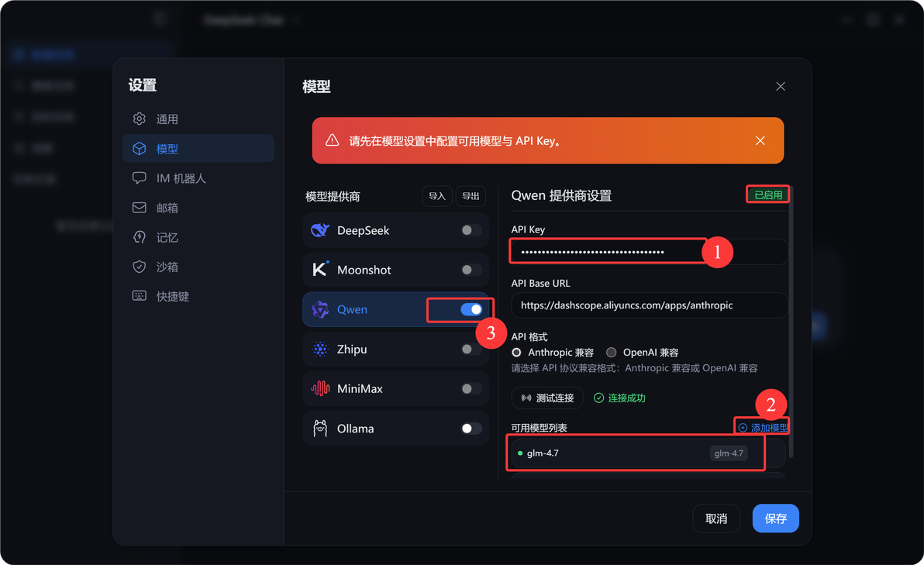The height and width of the screenshot is (565, 924).
Task: Click the keyboard icon beside 快捷键
Action: (139, 296)
